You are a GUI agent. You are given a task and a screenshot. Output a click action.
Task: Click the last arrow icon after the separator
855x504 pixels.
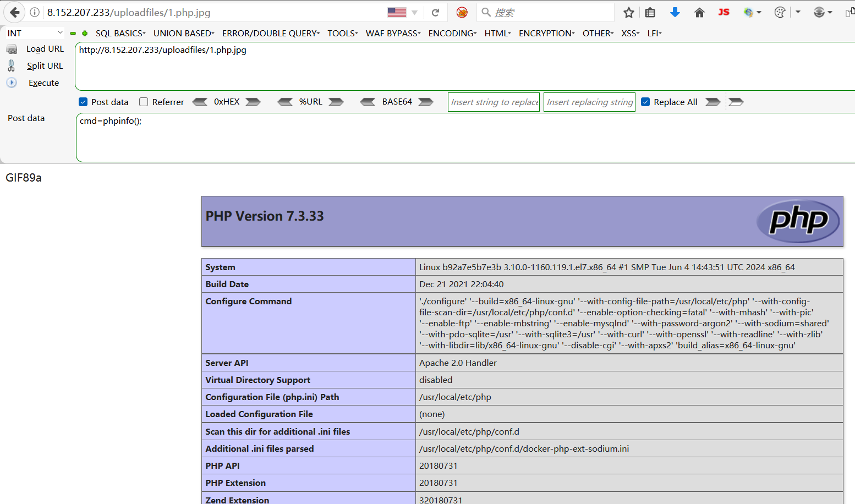click(736, 102)
